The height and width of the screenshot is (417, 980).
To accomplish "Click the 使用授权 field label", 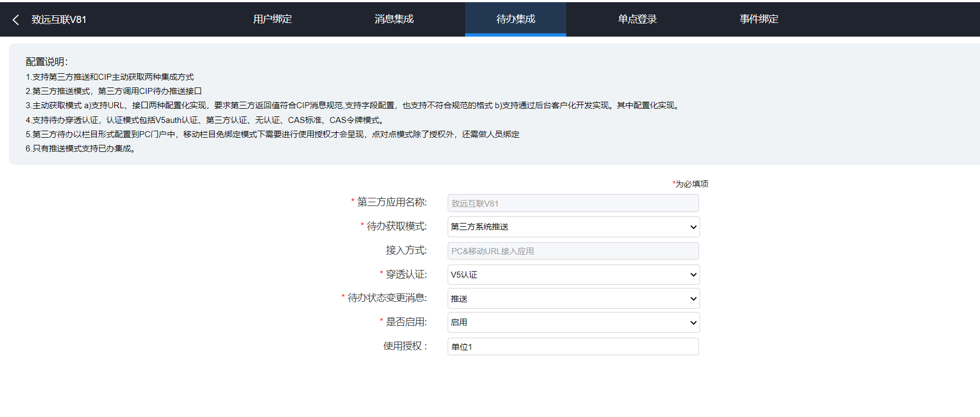I will coord(404,346).
